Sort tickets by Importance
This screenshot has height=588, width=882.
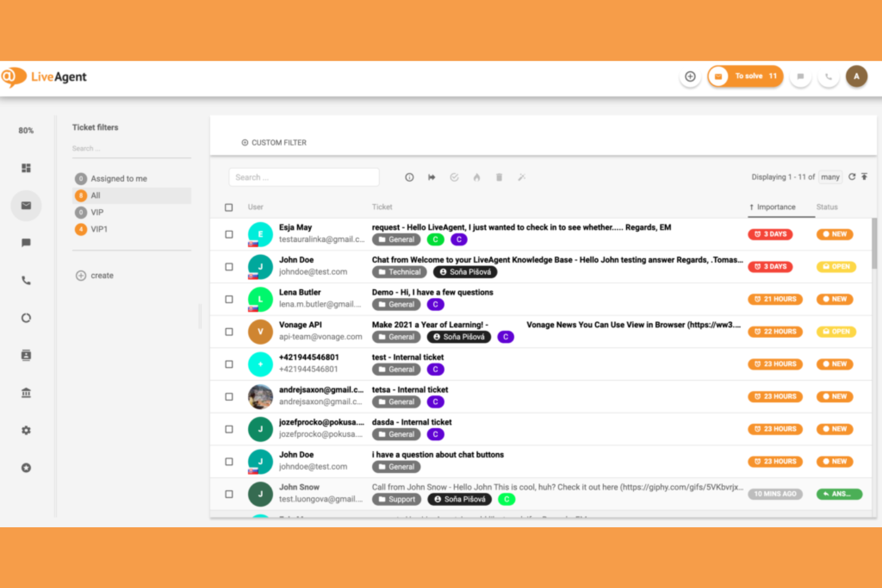coord(777,207)
